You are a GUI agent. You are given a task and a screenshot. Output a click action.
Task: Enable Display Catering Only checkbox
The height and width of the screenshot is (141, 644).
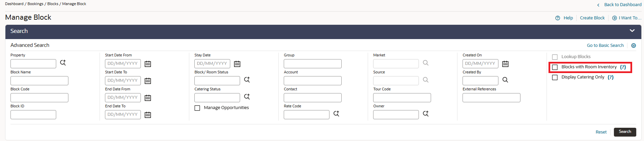(555, 77)
